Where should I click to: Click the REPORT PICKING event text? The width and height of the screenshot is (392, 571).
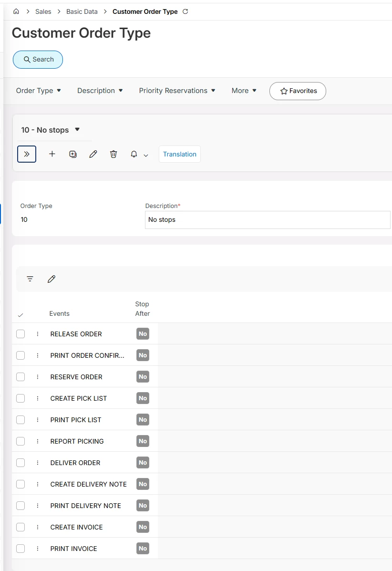pos(77,441)
